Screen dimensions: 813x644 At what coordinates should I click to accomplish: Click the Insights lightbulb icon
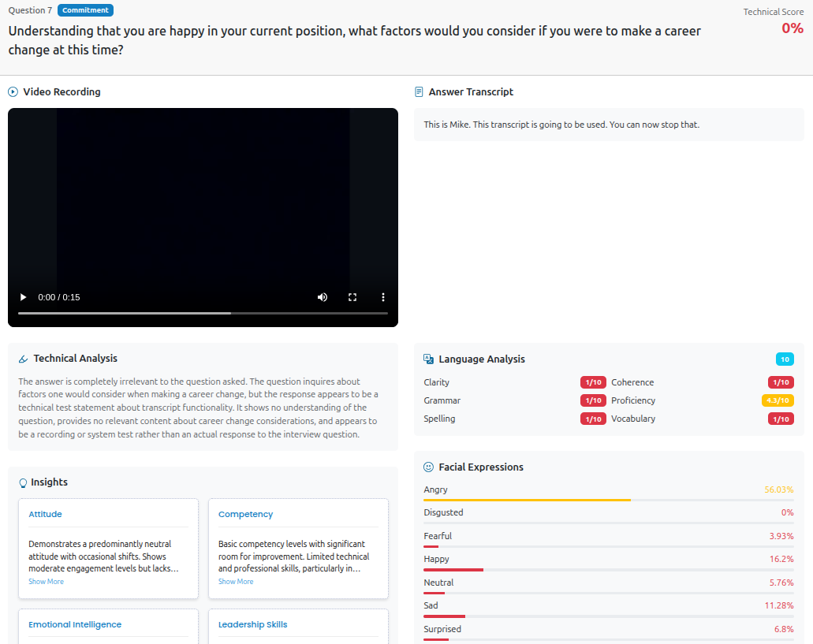click(x=23, y=483)
